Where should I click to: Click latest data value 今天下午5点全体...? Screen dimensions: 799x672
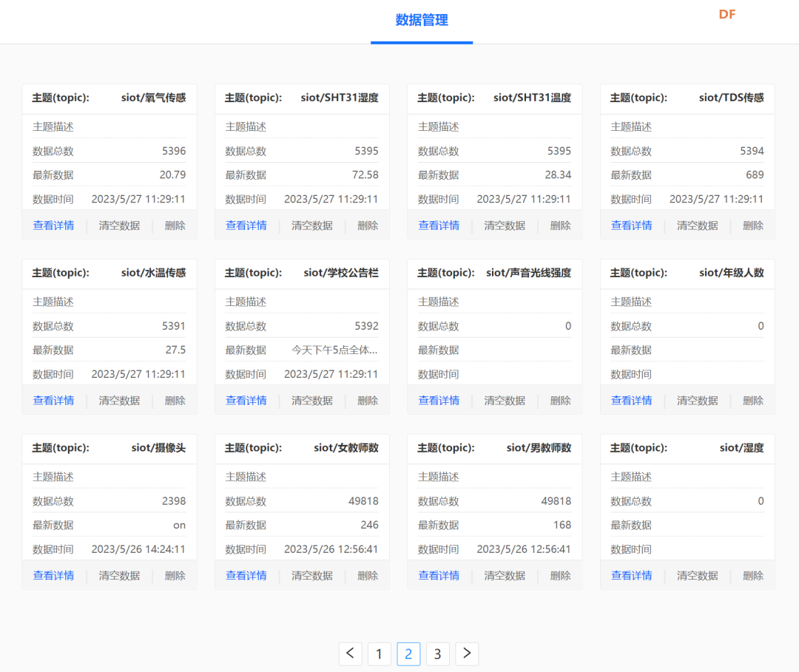(335, 350)
